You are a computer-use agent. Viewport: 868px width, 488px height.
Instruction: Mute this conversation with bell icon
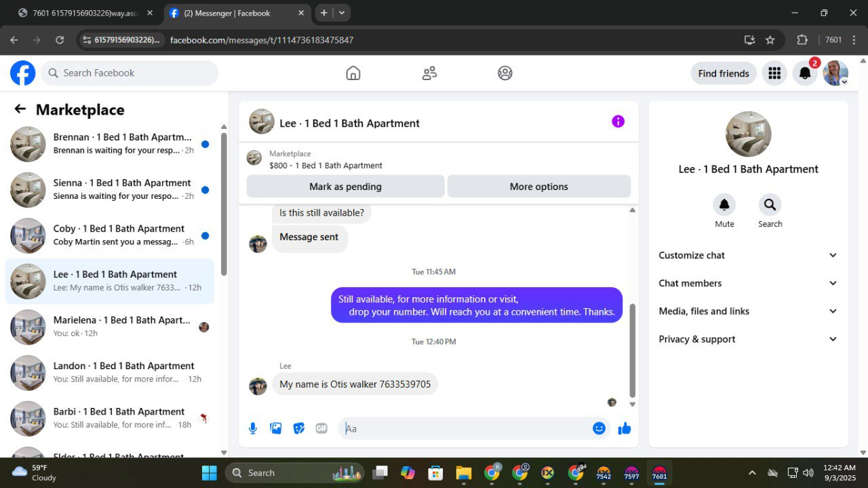tap(724, 204)
